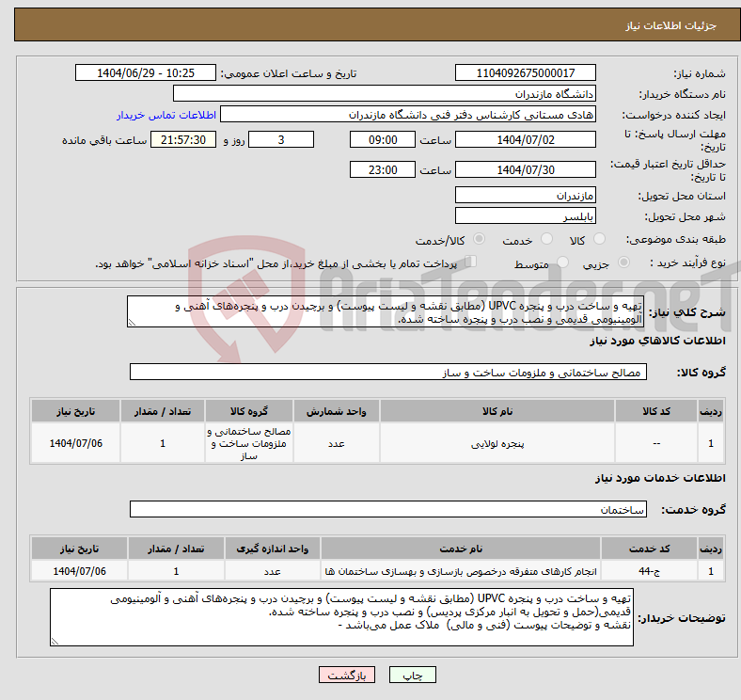Click the buyer name field دانشگاه مازندران

(x=385, y=94)
